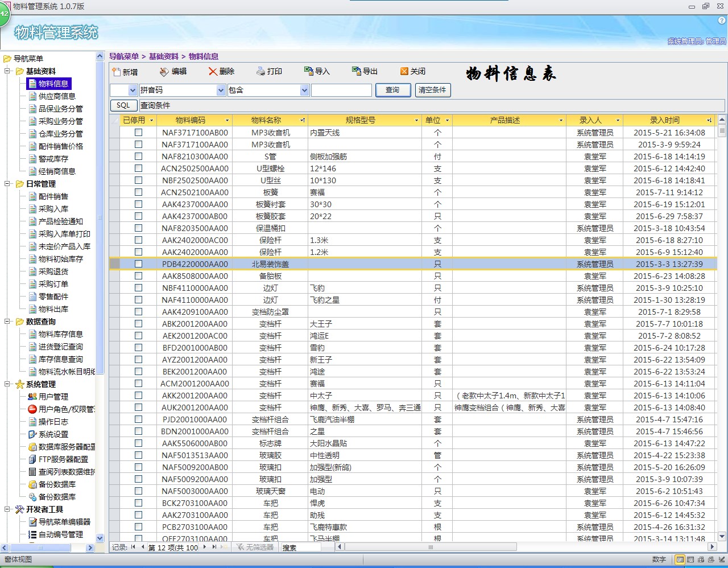Screen dimensions: 728x568
Task: Open 物料编码 column filter arrow
Action: [227, 120]
